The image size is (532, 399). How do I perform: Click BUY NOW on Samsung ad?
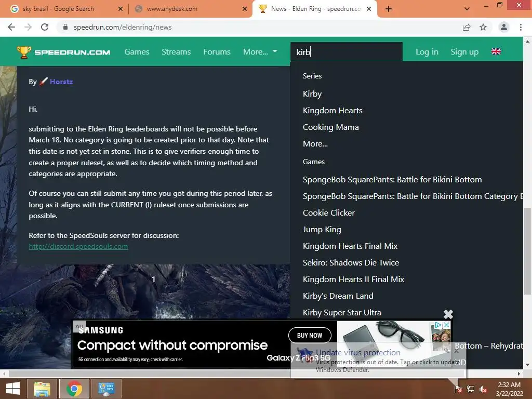point(310,336)
